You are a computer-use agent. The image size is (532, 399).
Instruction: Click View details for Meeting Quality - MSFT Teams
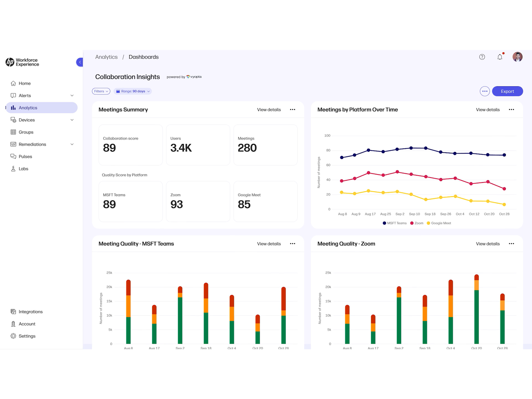[x=269, y=244]
